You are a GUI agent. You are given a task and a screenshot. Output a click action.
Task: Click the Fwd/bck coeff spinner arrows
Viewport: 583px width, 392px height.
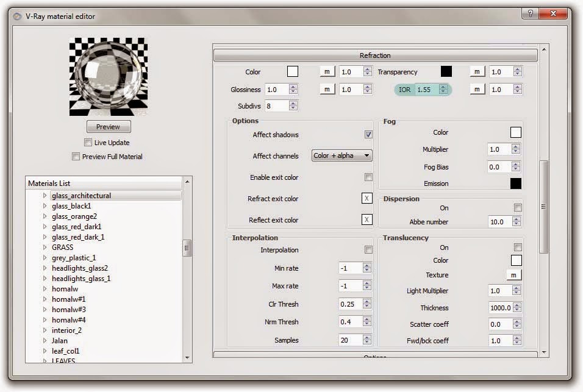517,340
